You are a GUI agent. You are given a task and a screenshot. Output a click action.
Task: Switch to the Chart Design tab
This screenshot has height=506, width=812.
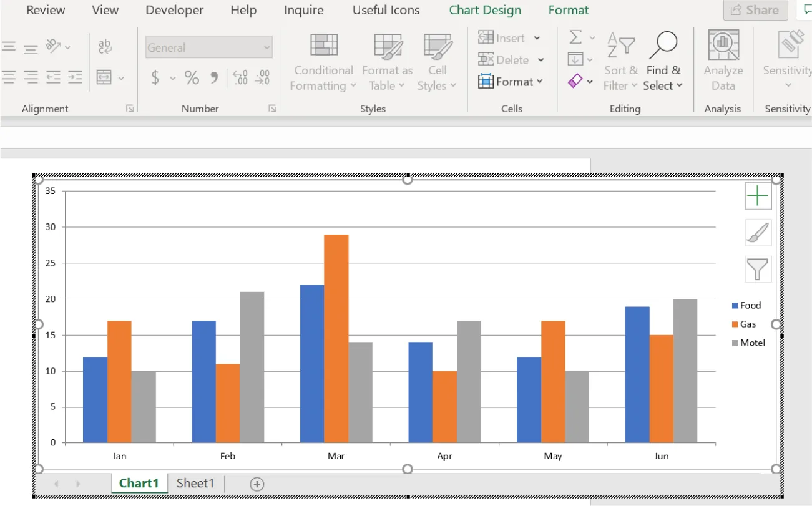(485, 10)
